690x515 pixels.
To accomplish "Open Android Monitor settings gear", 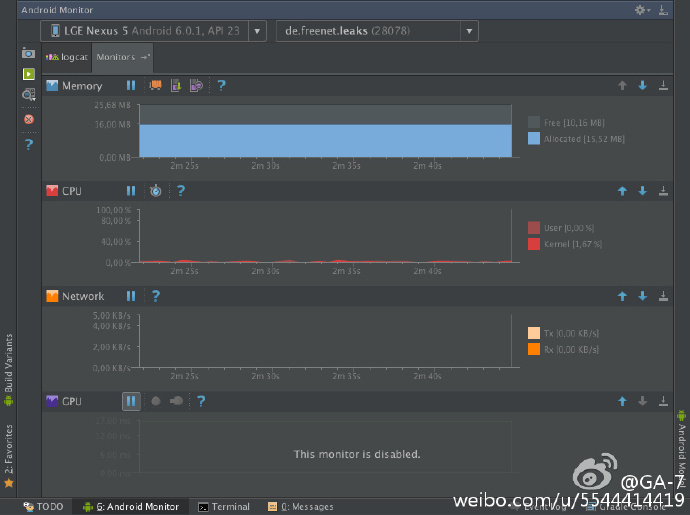I will (x=642, y=10).
